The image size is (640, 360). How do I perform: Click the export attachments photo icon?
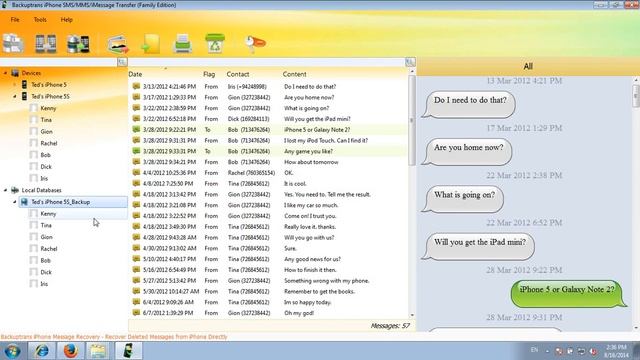[x=118, y=44]
